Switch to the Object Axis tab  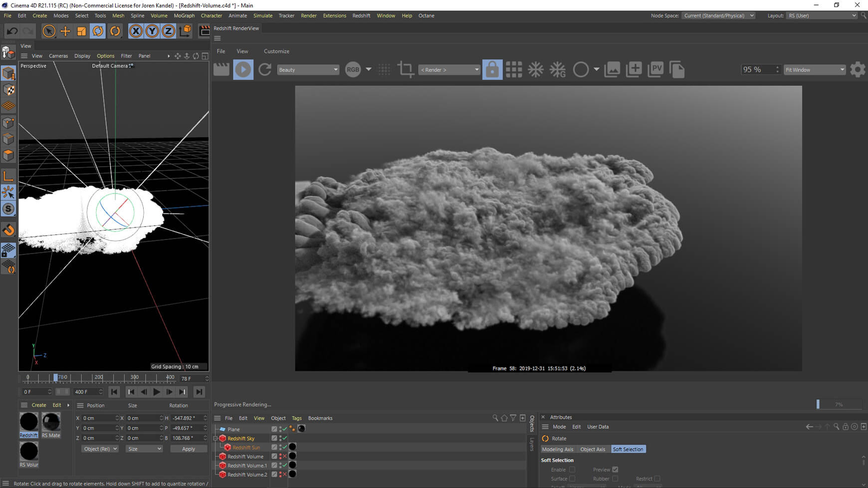click(593, 449)
